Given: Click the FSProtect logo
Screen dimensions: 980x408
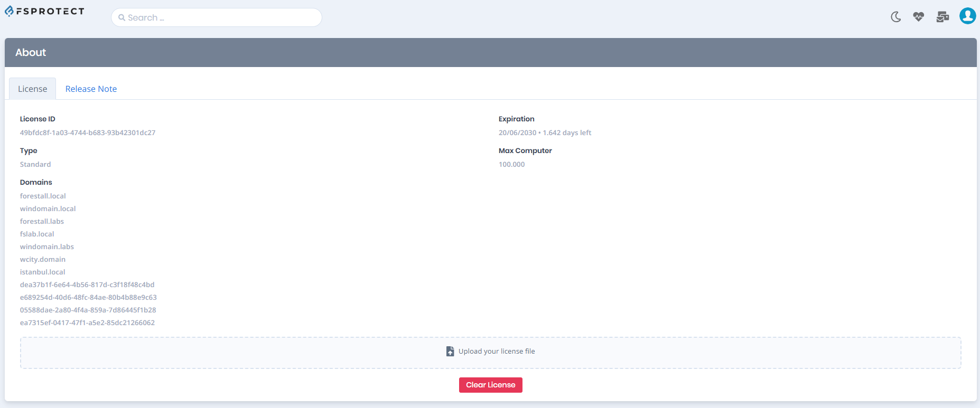Looking at the screenshot, I should pos(45,11).
